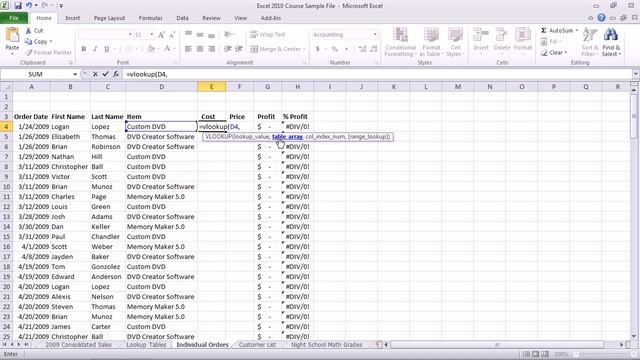Screen dimensions: 640x360
Task: Switch to the Insert ribbon tab
Action: pyautogui.click(x=72, y=18)
